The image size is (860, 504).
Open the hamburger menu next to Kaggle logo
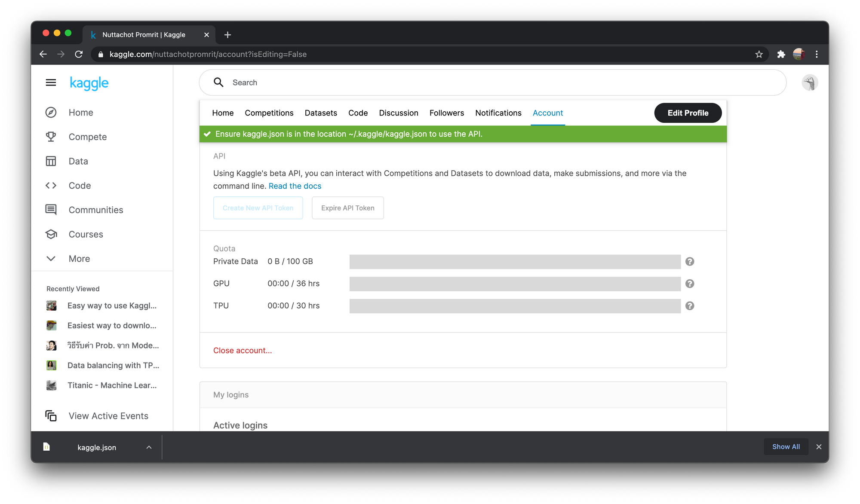point(51,82)
